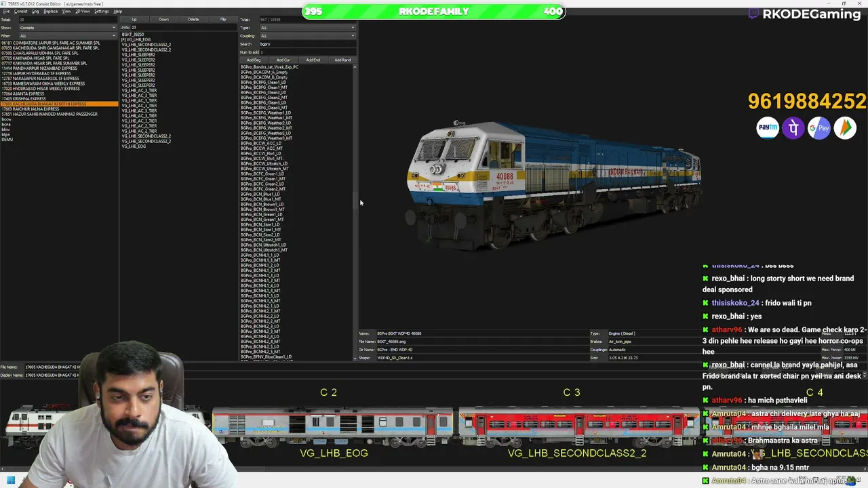This screenshot has height=488, width=868.
Task: Click the red VG_LHB_SECONDCLASS2_2 coach under C 3
Action: [x=578, y=426]
